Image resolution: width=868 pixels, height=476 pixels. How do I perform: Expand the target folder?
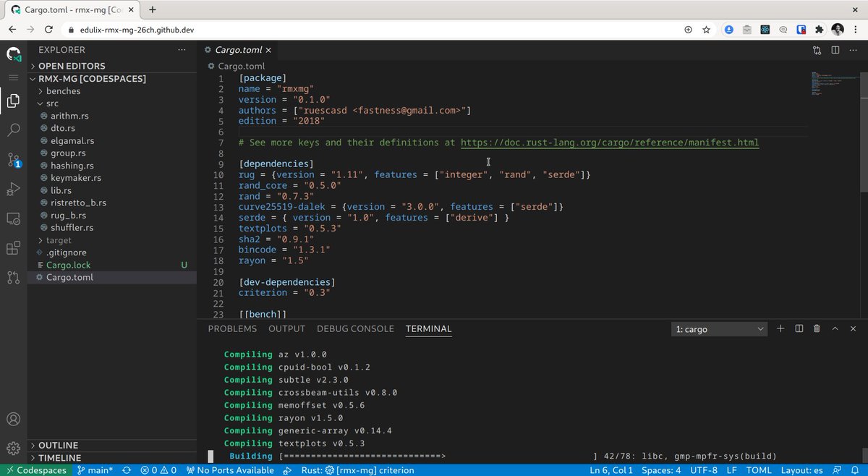[111, 240]
